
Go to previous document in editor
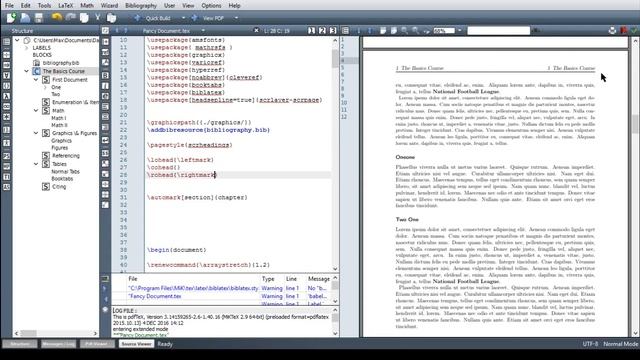click(117, 31)
